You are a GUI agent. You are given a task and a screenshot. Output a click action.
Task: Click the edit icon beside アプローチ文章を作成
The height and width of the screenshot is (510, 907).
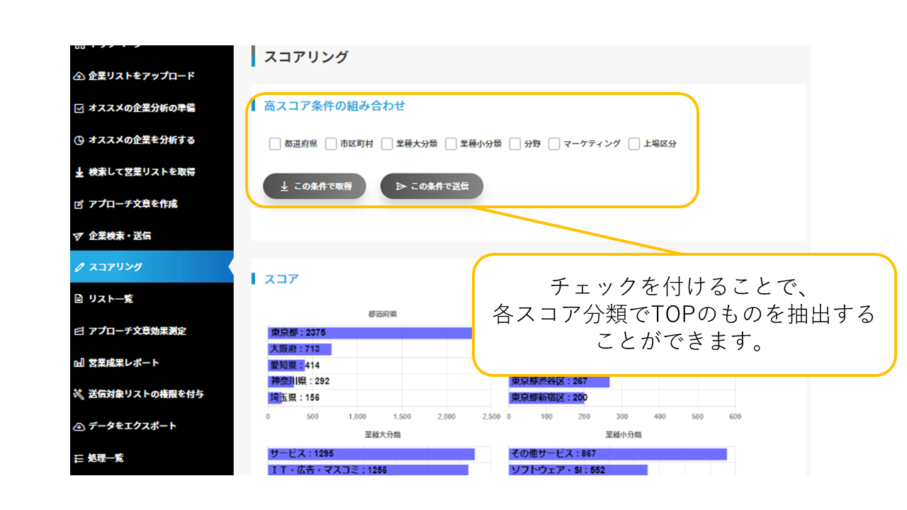[x=79, y=204]
